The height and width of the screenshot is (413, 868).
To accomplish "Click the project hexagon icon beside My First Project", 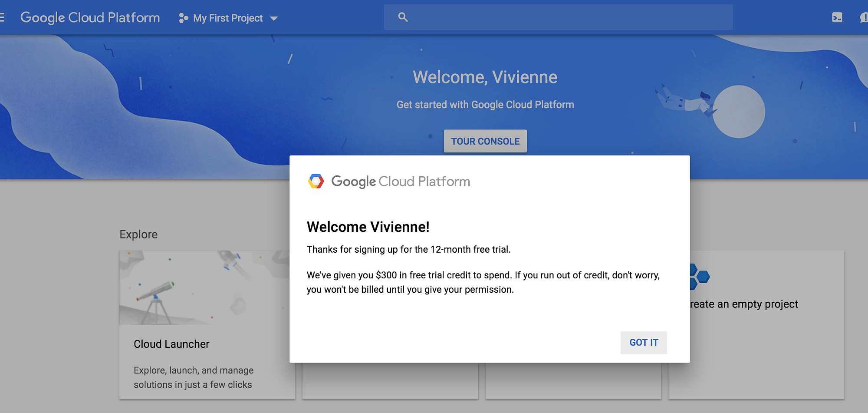I will [183, 18].
